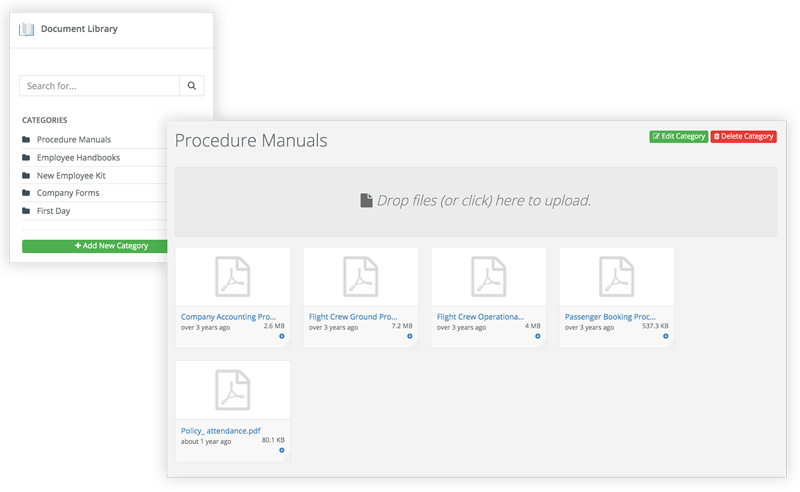The width and height of the screenshot is (800, 492).
Task: Click PDF thumbnail of Flight Crew Ground file
Action: [361, 277]
